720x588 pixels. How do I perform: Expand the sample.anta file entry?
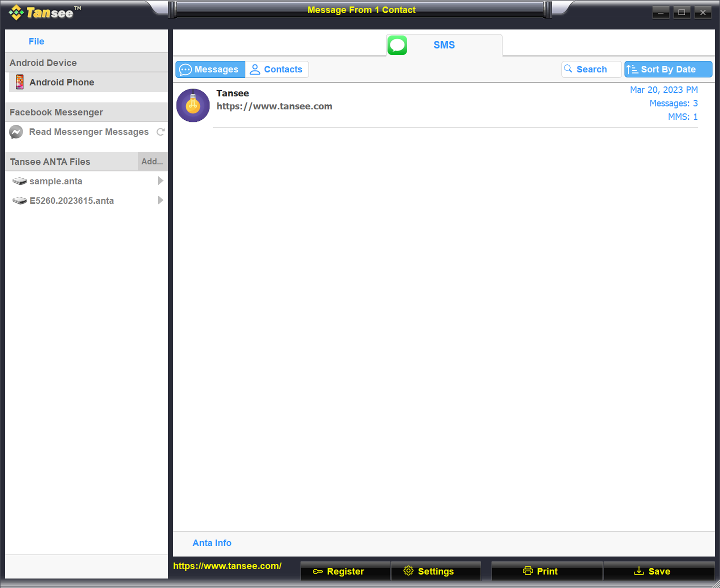160,181
